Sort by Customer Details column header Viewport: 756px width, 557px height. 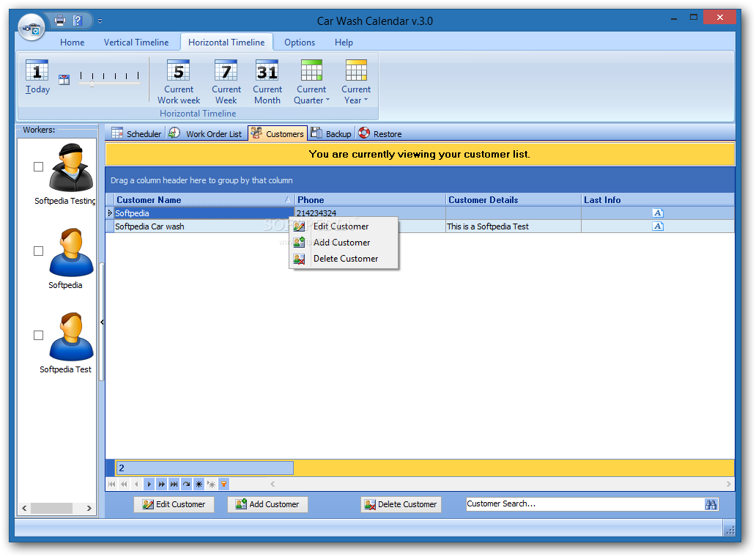click(513, 199)
